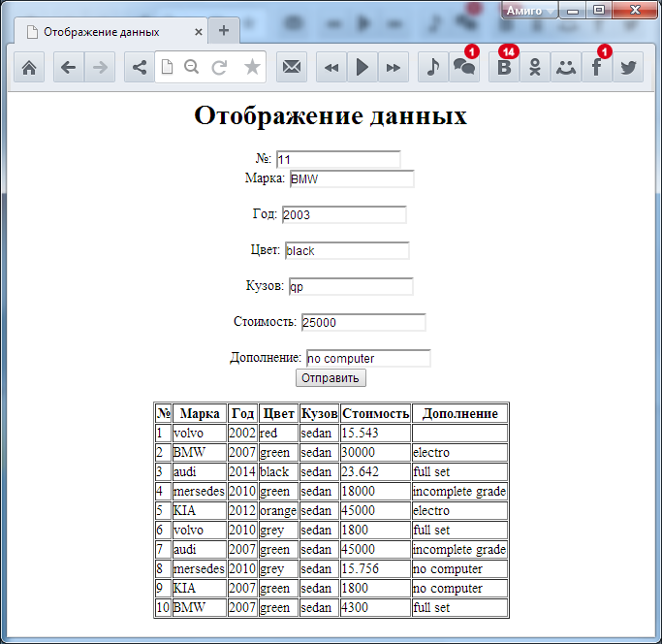Open the Odnoklassniki icon
Screen dimensions: 662x644
(x=534, y=67)
